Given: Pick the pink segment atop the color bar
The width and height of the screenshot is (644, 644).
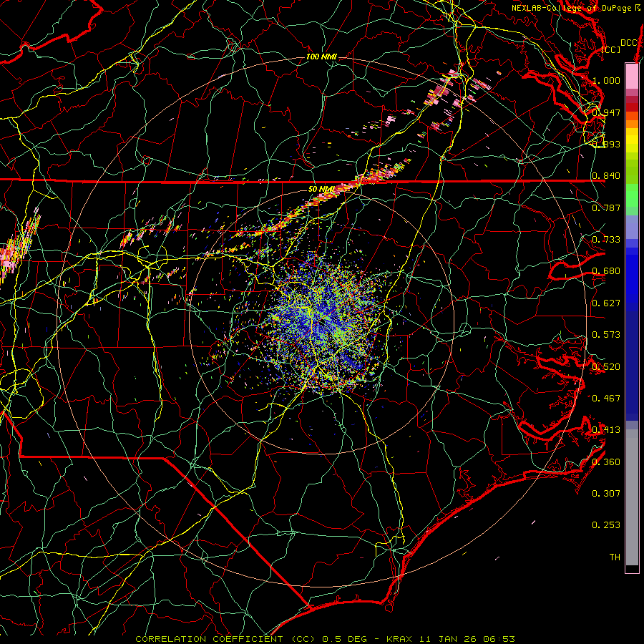Looking at the screenshot, I should point(632,76).
